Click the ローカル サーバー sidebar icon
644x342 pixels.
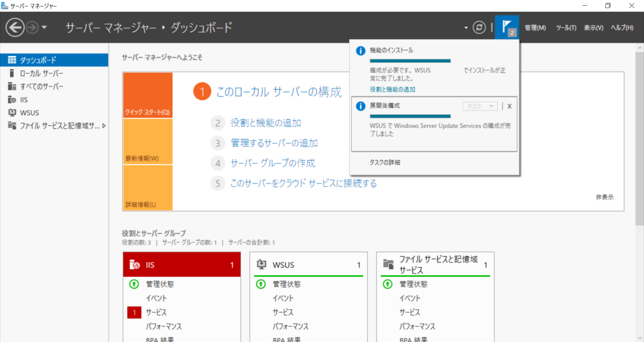[x=12, y=73]
